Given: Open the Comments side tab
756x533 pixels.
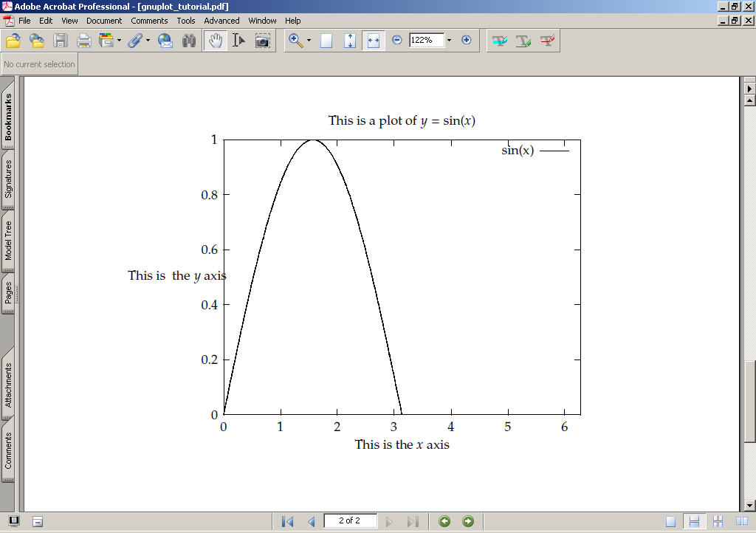Looking at the screenshot, I should (x=7, y=450).
